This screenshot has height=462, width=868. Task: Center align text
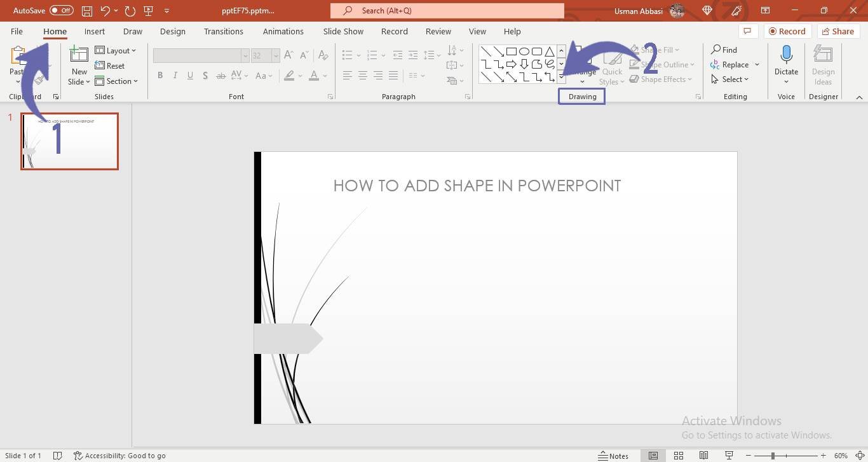click(363, 76)
